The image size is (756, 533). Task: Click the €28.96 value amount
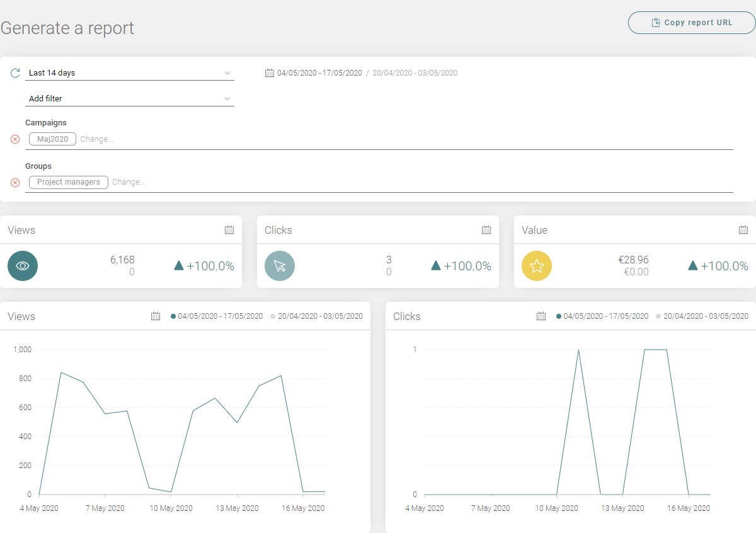[633, 260]
